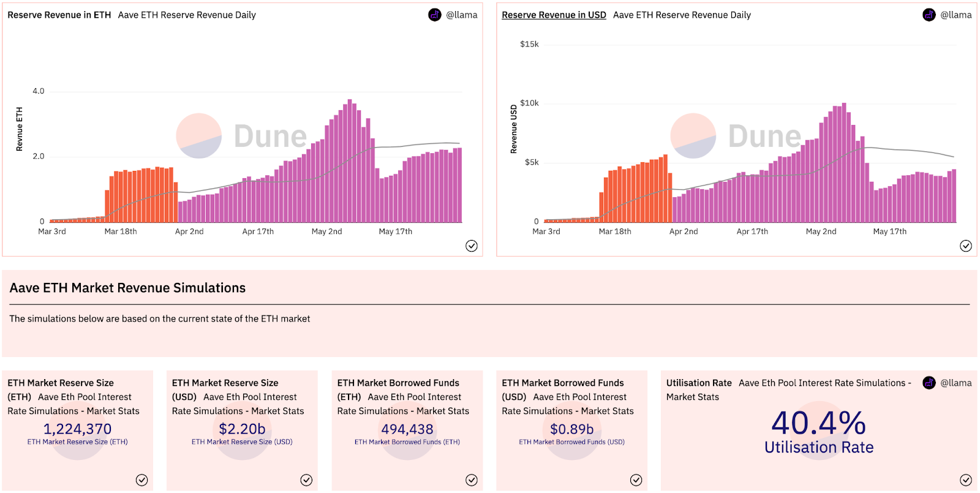Click tallest purple bar in ETH revenue chart
Screen dimensions: 980x493
[350, 161]
